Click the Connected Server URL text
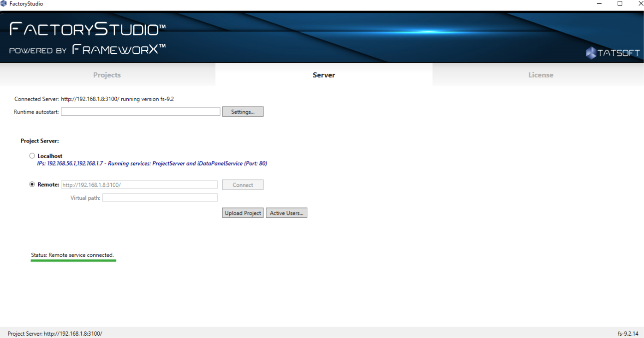The image size is (644, 338). 90,99
